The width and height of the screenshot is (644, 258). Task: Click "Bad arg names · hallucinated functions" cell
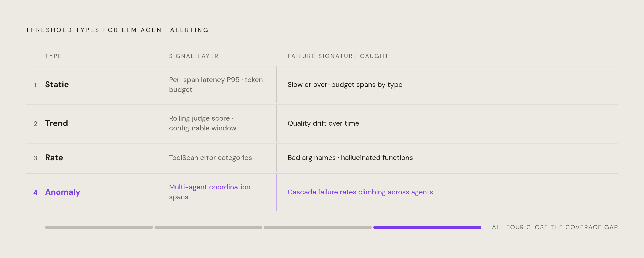tap(350, 158)
